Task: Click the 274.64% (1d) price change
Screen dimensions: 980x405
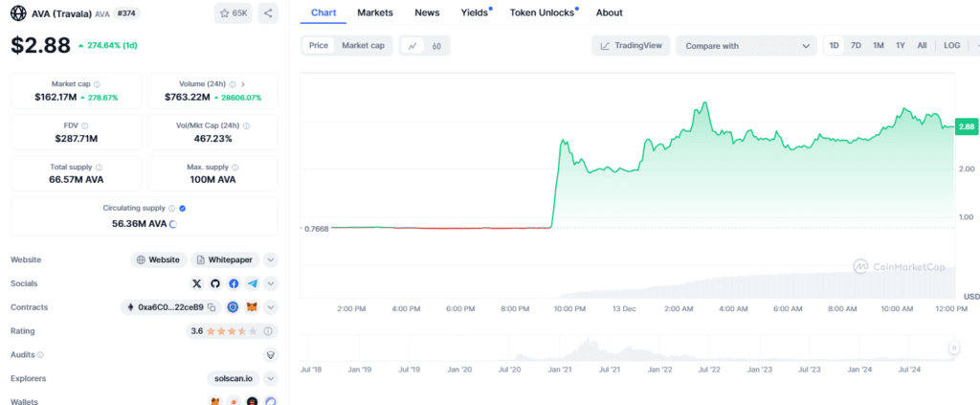Action: (107, 46)
